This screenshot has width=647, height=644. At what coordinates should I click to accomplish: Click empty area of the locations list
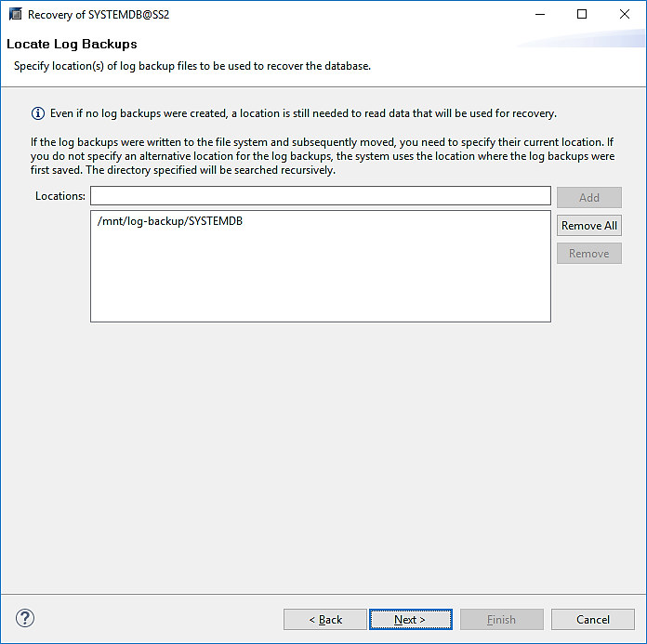coord(320,279)
